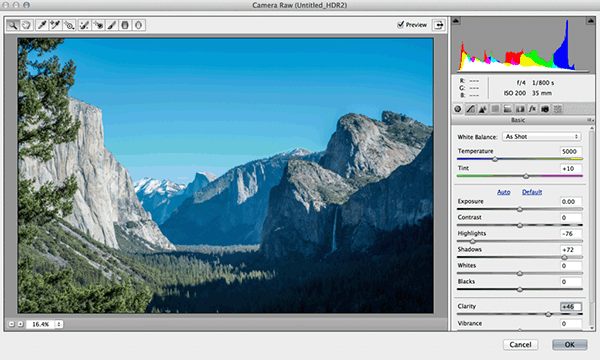Image resolution: width=600 pixels, height=360 pixels.
Task: Select the Radial Filter tool
Action: click(x=139, y=25)
